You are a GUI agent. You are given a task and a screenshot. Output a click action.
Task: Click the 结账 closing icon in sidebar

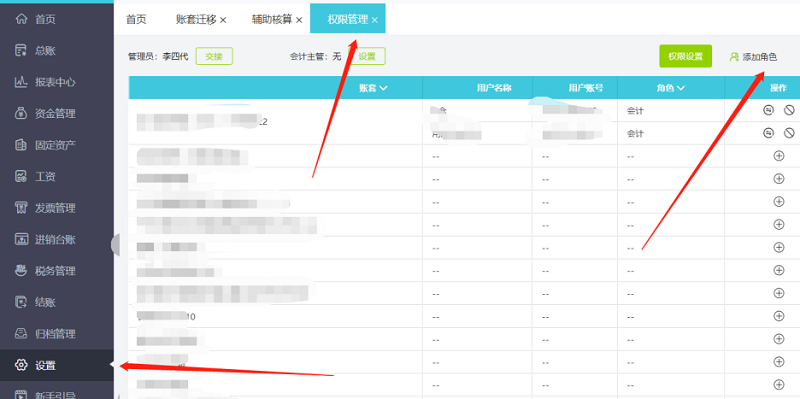[21, 303]
